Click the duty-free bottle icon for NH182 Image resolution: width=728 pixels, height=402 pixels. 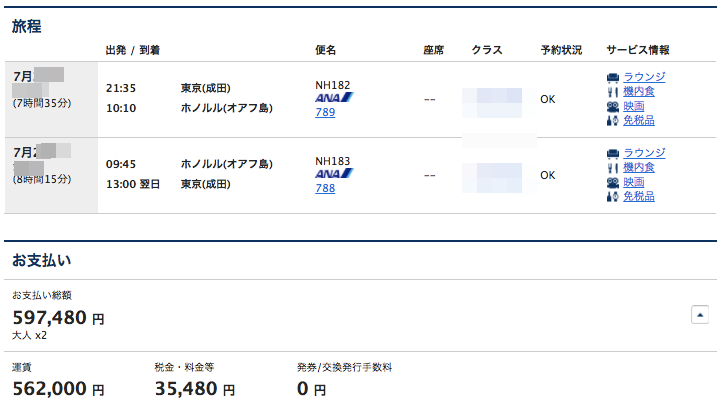(x=613, y=121)
